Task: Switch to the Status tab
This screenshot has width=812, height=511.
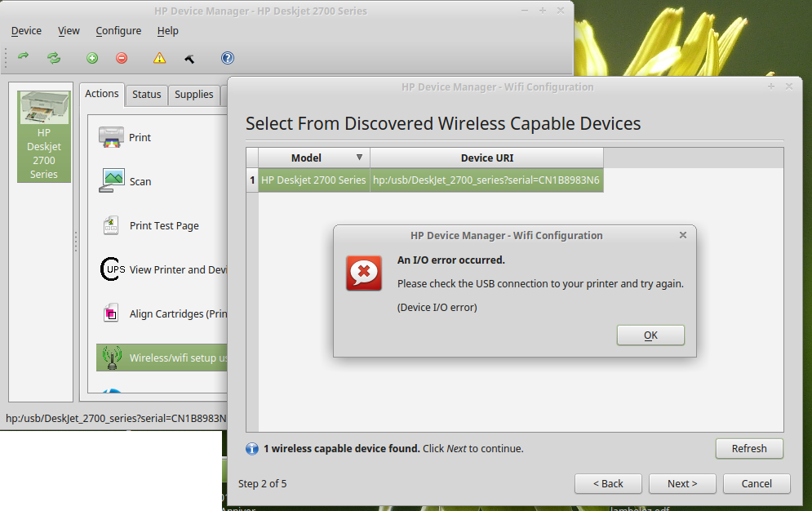Action: 147,95
